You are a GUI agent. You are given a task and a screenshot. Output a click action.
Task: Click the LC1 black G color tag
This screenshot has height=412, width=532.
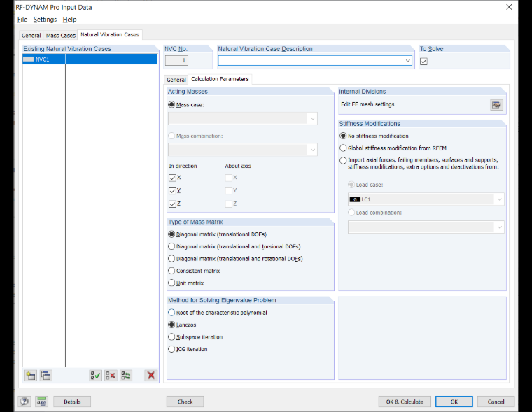click(355, 199)
